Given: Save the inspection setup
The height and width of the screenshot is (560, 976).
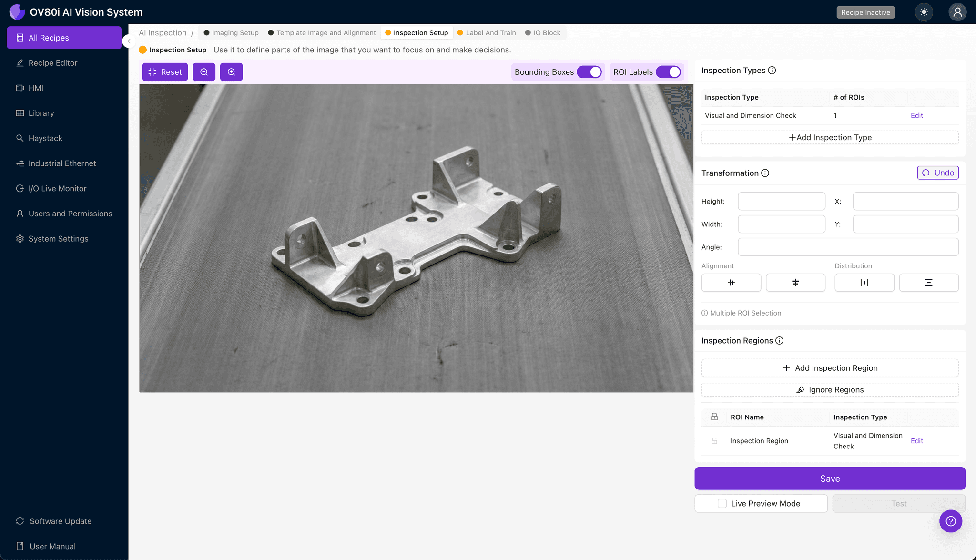Looking at the screenshot, I should coord(830,479).
